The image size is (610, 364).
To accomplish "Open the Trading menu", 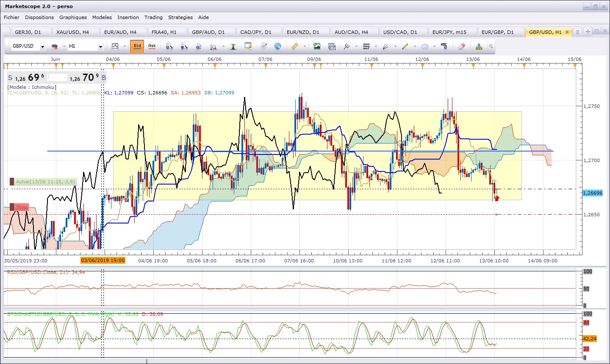I will [x=153, y=17].
